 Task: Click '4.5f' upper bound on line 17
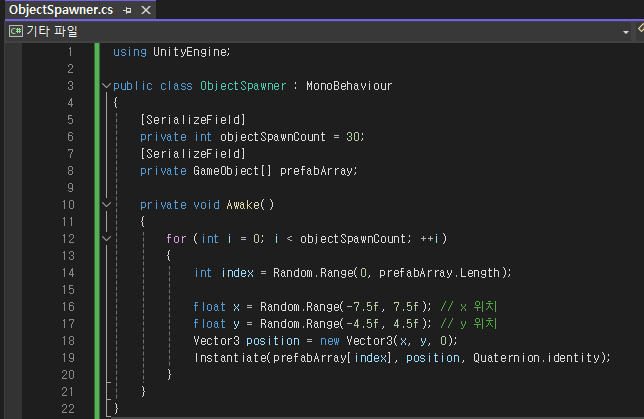point(406,324)
